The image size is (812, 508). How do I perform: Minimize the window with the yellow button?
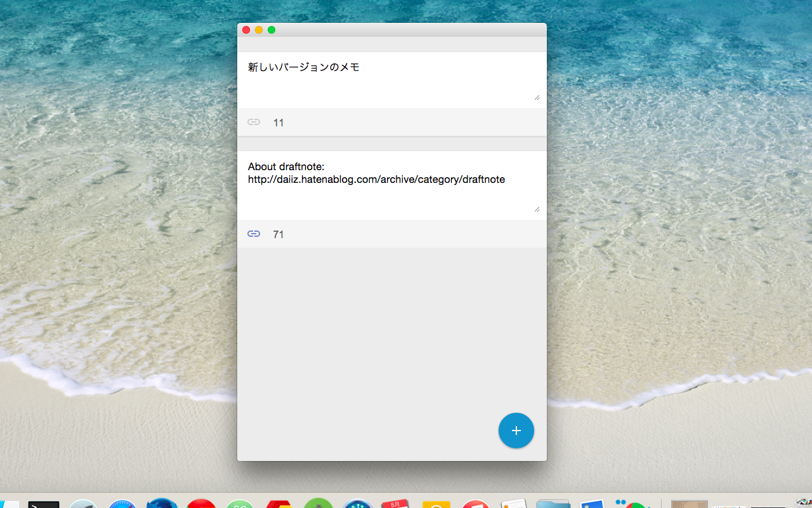tap(259, 30)
